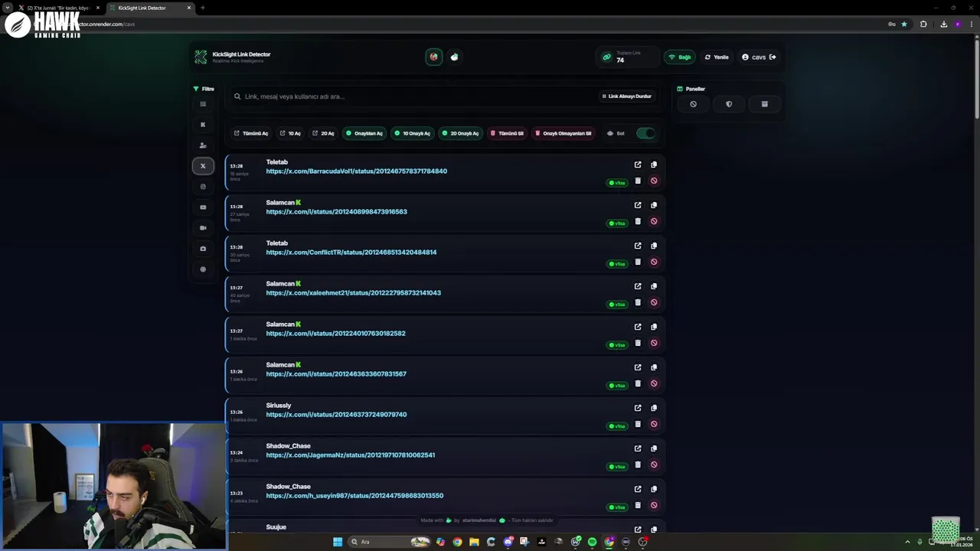Delete the BarracudaVol1 link entry

point(638,181)
